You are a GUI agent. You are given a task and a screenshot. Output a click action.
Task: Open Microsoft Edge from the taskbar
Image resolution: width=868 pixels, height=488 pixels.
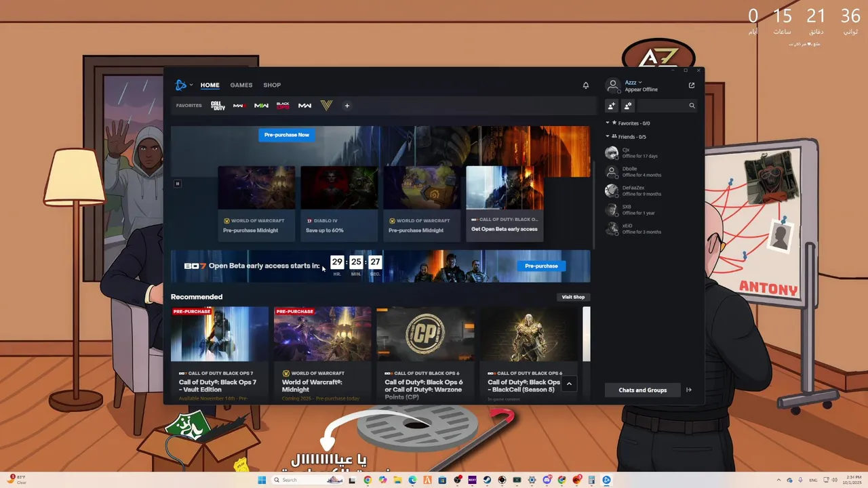[x=412, y=480]
